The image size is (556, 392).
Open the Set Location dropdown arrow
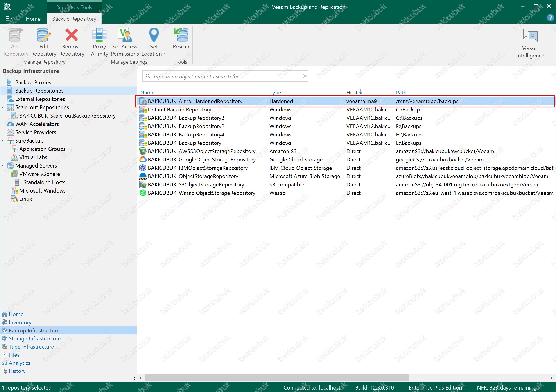pyautogui.click(x=165, y=54)
